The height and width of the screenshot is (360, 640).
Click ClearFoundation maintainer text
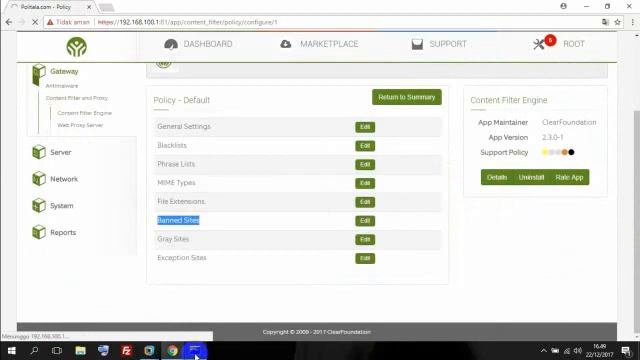(569, 122)
